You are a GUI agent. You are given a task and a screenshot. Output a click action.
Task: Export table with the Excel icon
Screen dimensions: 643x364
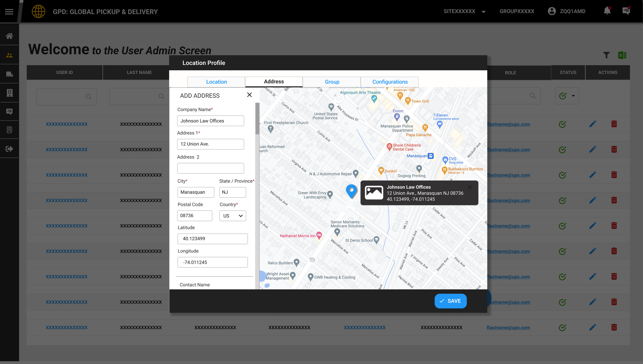tap(622, 55)
